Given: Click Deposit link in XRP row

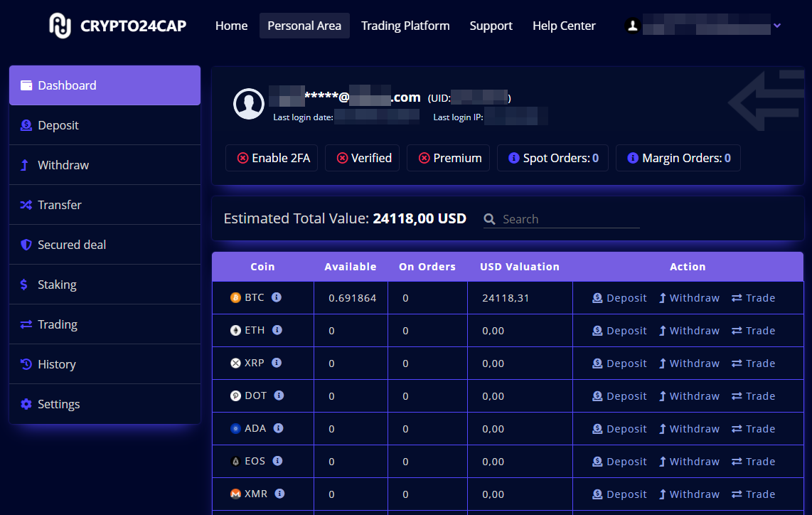Looking at the screenshot, I should click(619, 363).
